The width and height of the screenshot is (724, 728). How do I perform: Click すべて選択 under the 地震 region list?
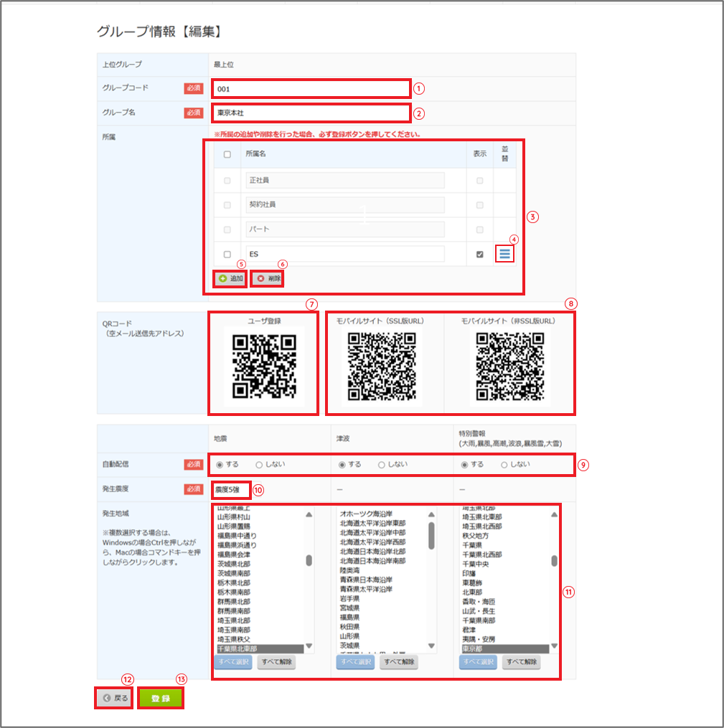pyautogui.click(x=233, y=662)
